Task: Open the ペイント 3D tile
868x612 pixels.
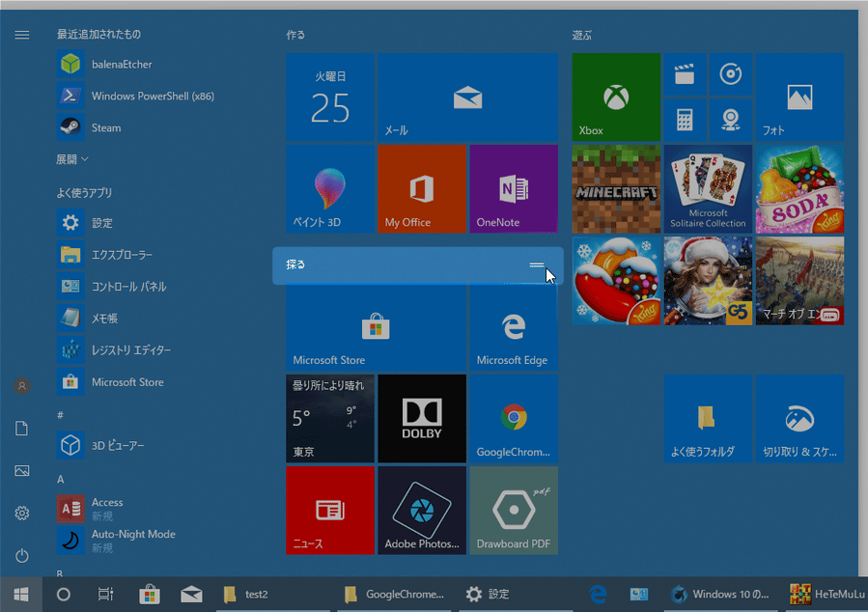Action: pyautogui.click(x=330, y=189)
